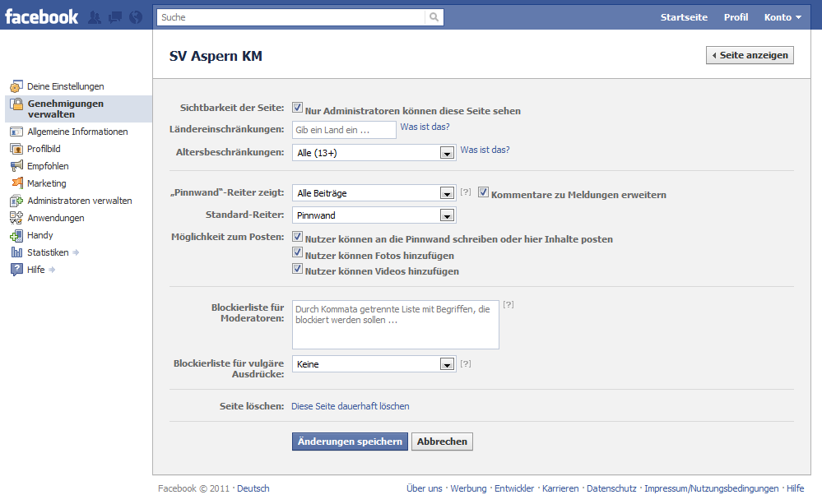Open Profilbild section in sidebar
This screenshot has height=504, width=822.
pyautogui.click(x=44, y=149)
